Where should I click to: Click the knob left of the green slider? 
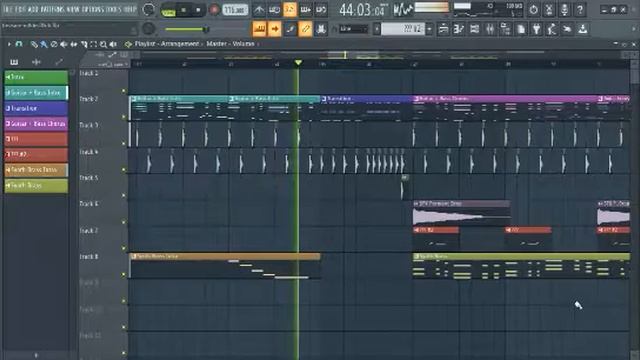tap(149, 29)
